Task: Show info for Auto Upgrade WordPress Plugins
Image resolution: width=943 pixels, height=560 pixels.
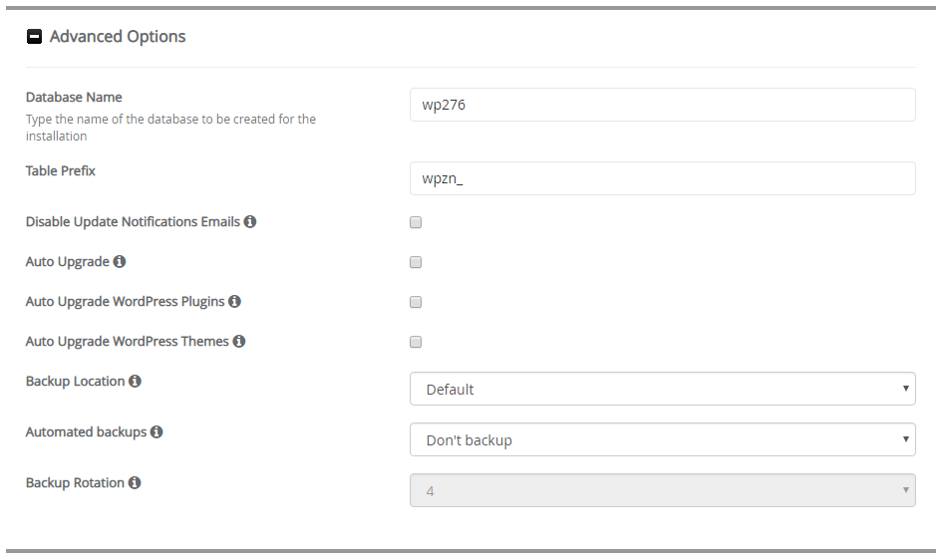Action: 234,301
